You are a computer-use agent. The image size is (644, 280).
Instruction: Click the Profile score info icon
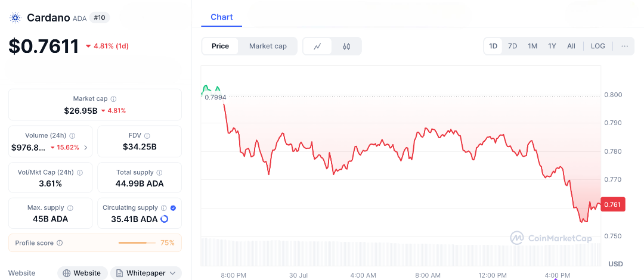pos(60,243)
